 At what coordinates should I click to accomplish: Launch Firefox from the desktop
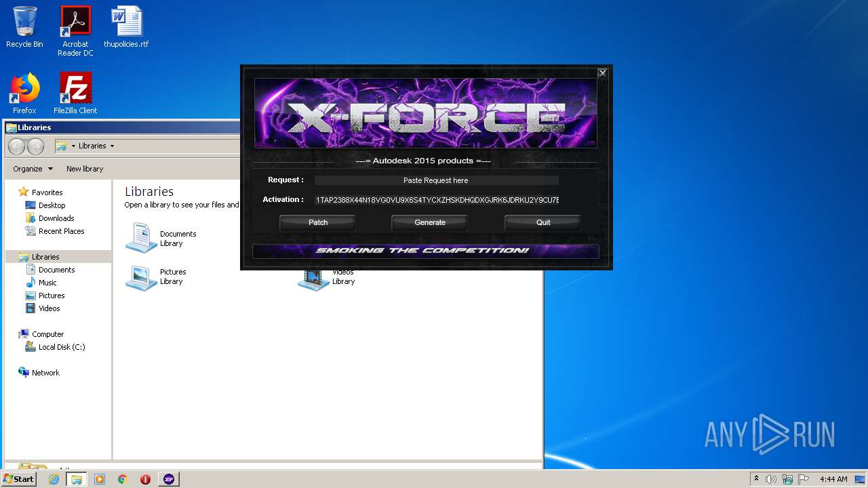pos(24,93)
